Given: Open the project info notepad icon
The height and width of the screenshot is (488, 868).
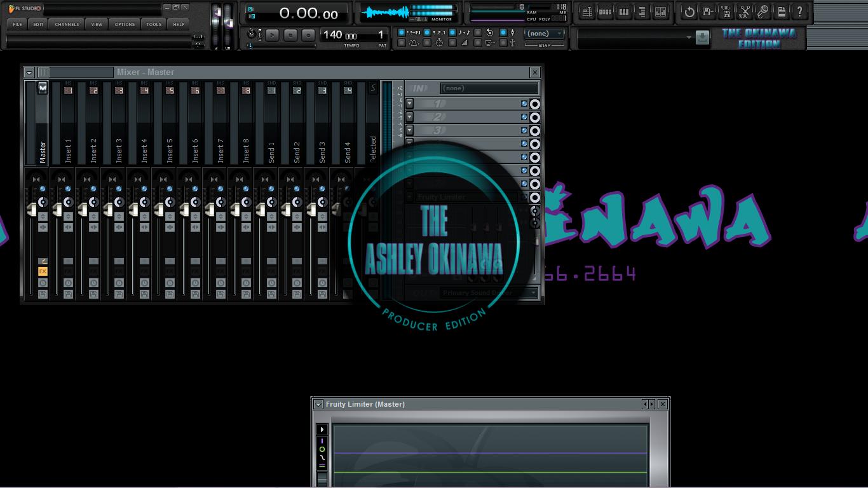Looking at the screenshot, I should tap(782, 11).
